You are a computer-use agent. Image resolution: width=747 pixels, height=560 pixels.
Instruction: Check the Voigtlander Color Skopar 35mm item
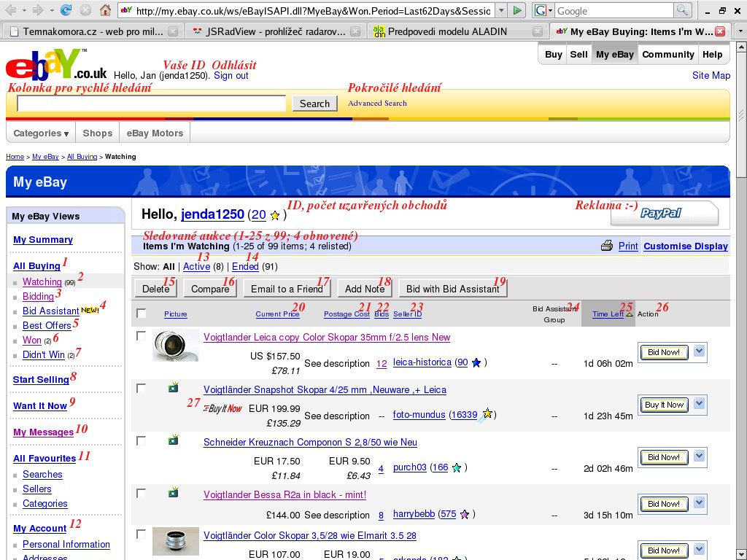(x=141, y=335)
